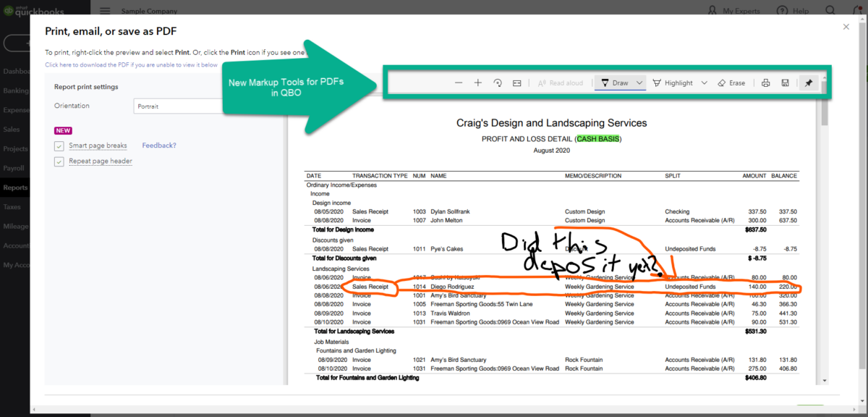Open the Orientation dropdown showing Portrait
868x417 pixels.
177,106
